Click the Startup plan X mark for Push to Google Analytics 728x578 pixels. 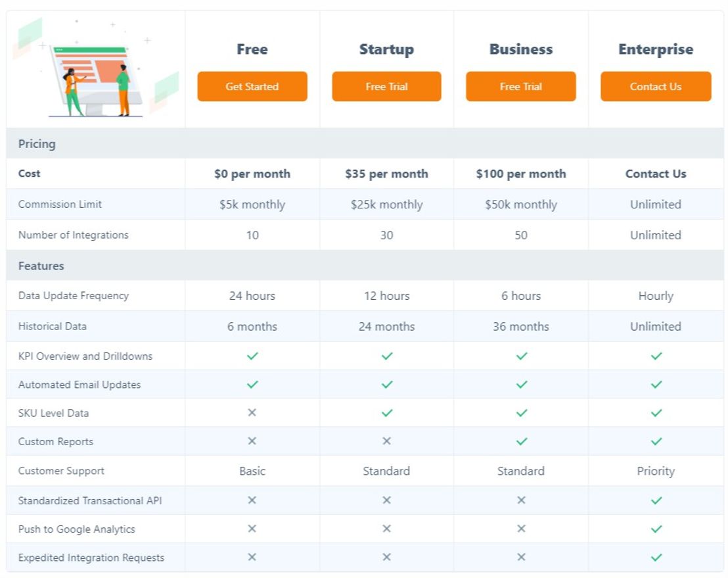click(x=386, y=528)
